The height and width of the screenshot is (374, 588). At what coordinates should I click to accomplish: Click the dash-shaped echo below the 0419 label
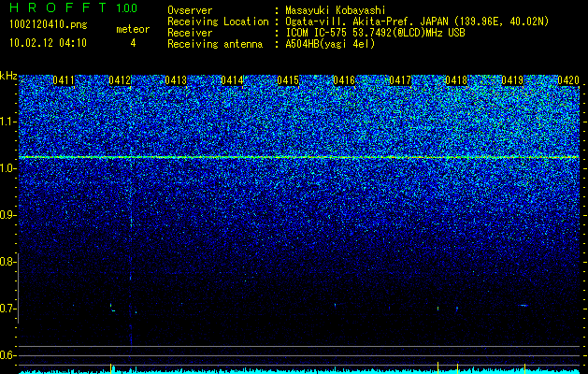click(523, 306)
